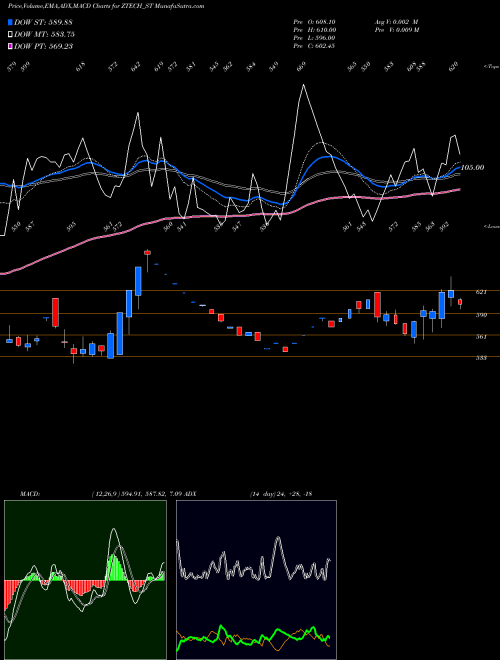
Task: Click the 590 price level label
Action: coord(481,315)
